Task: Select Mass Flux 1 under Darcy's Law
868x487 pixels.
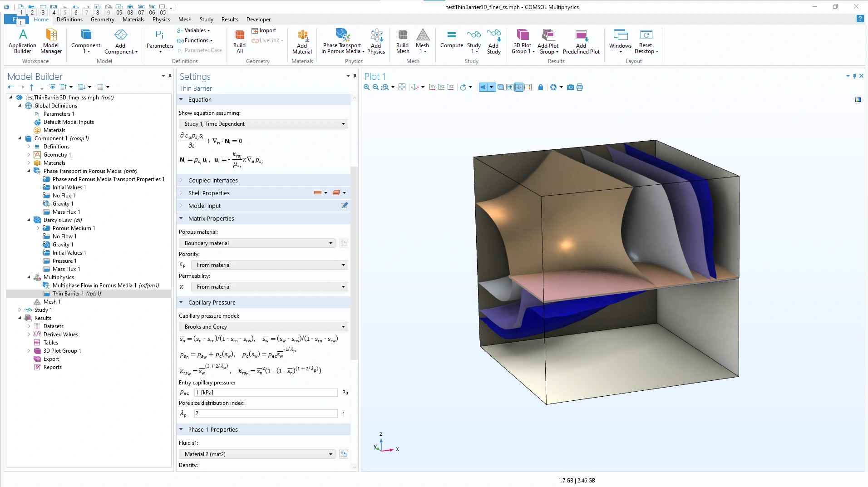Action: click(66, 269)
